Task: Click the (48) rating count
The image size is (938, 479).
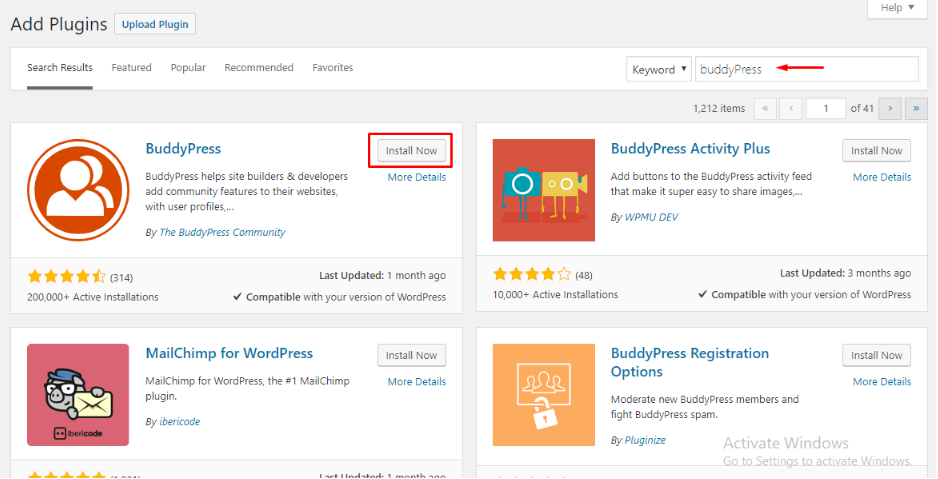Action: (584, 275)
